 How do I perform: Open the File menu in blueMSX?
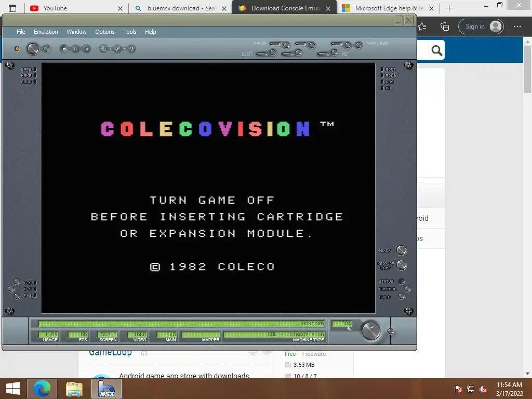click(21, 32)
